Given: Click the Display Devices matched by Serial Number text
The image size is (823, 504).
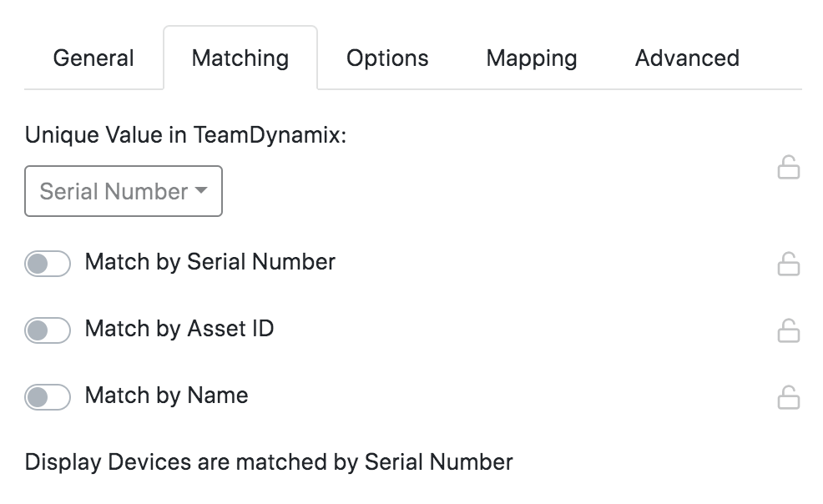Looking at the screenshot, I should (267, 460).
